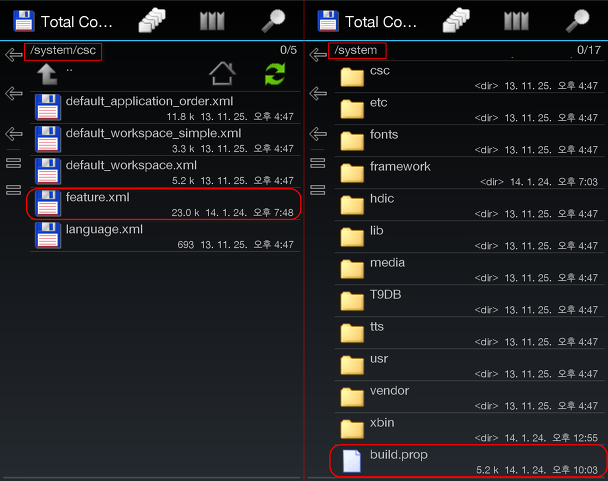Open folder history stack icon in right panel
Image resolution: width=608 pixels, height=481 pixels.
tap(456, 20)
